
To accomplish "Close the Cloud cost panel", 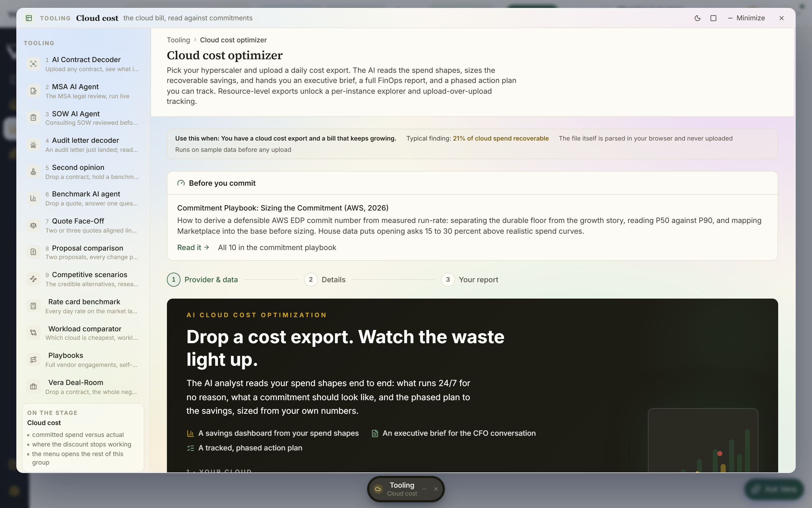I will pos(782,18).
